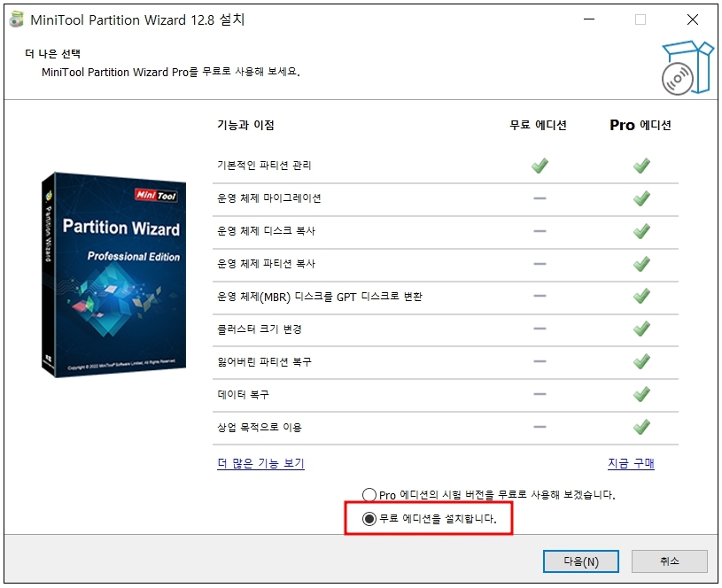Close the setup window
Screen dimensions: 722x588
[693, 19]
